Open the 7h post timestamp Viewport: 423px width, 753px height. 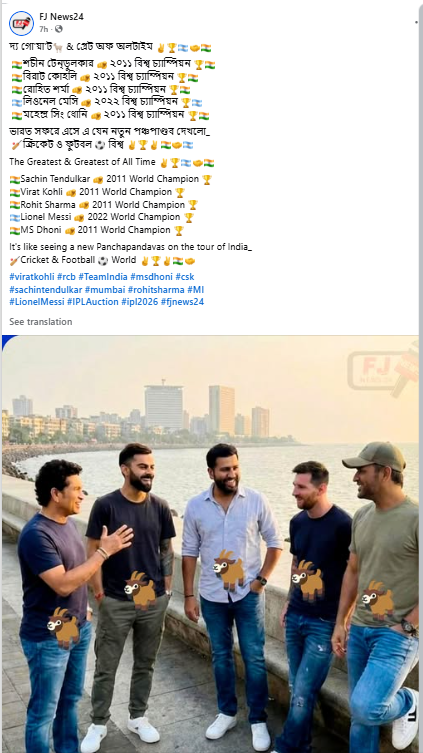44,29
